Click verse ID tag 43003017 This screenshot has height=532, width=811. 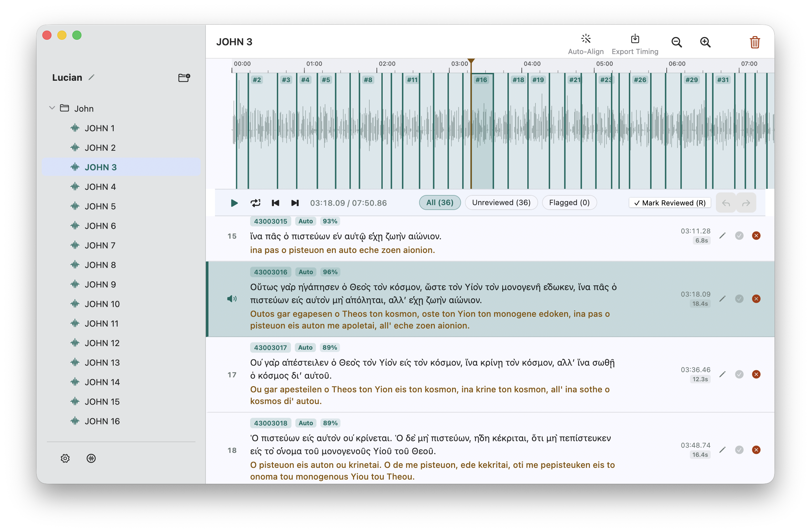pos(270,347)
